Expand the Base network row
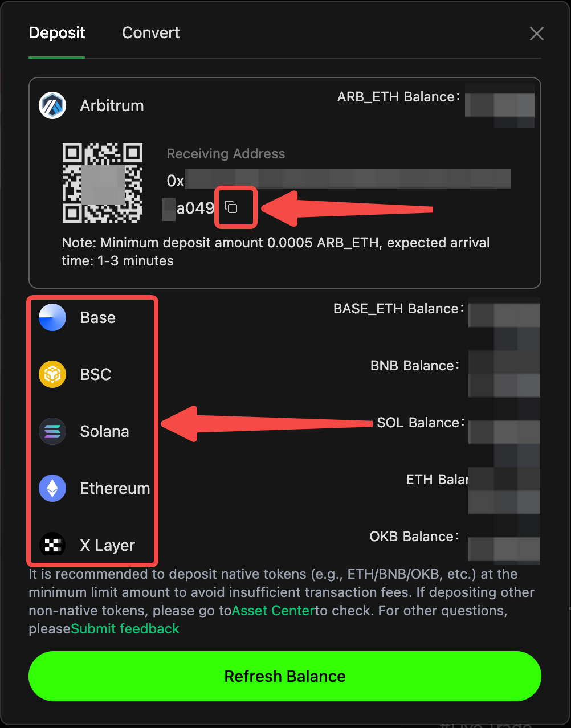Screen dimensions: 571x728 point(285,317)
